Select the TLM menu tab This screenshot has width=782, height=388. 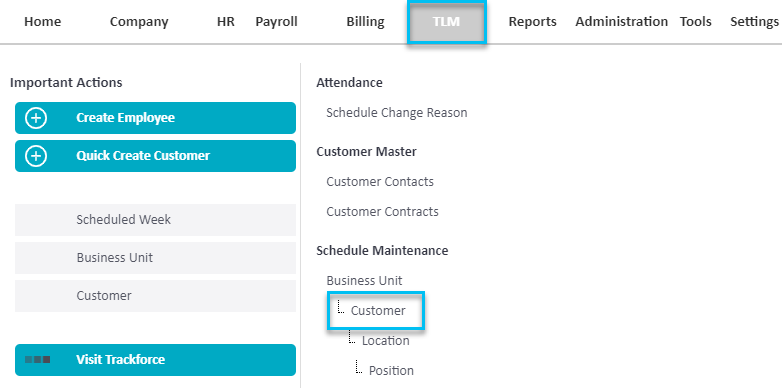(x=446, y=22)
